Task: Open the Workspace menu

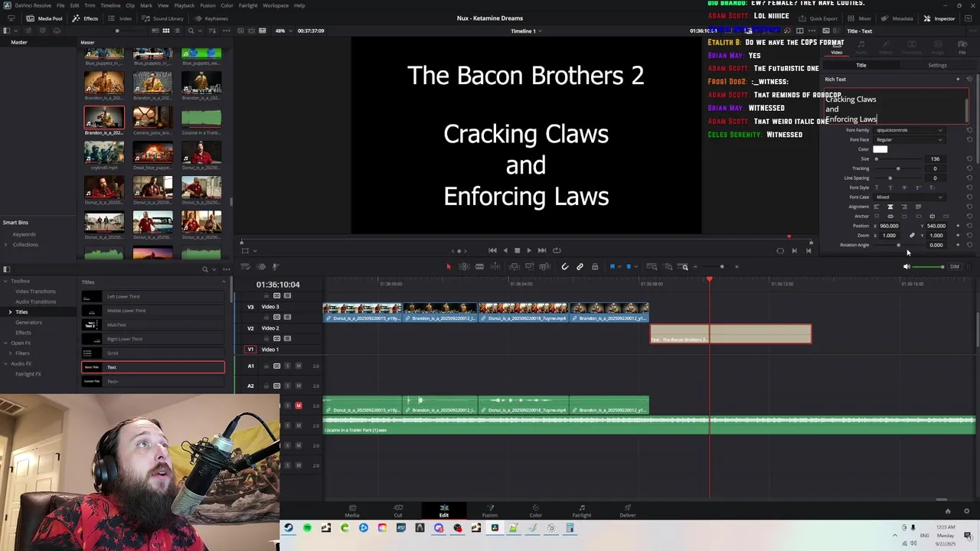Action: [276, 5]
